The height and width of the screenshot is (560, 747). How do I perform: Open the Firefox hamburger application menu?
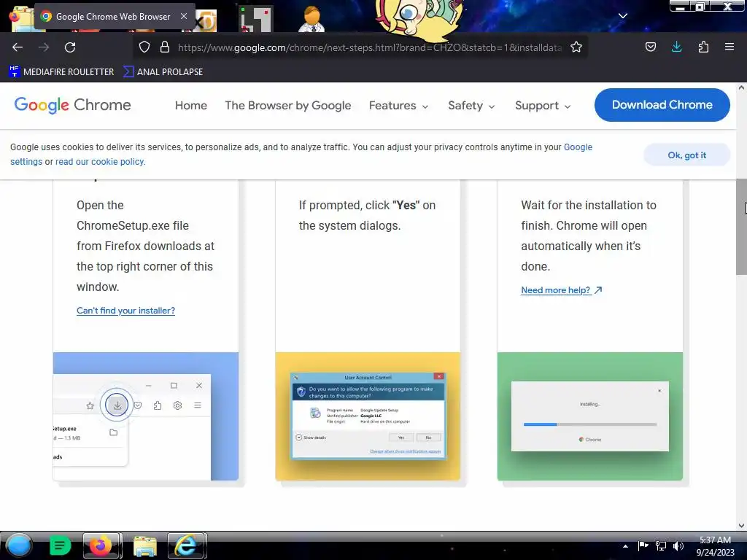tap(729, 47)
